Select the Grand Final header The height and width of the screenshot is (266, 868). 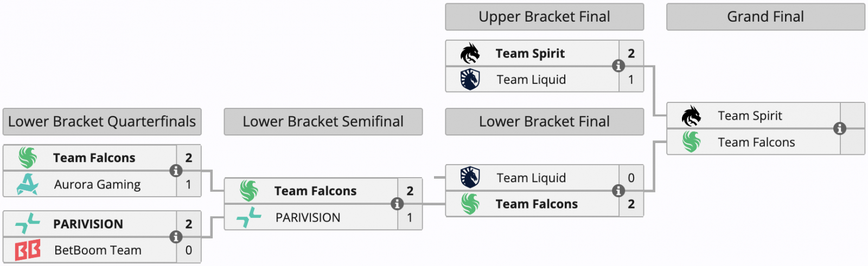(766, 17)
